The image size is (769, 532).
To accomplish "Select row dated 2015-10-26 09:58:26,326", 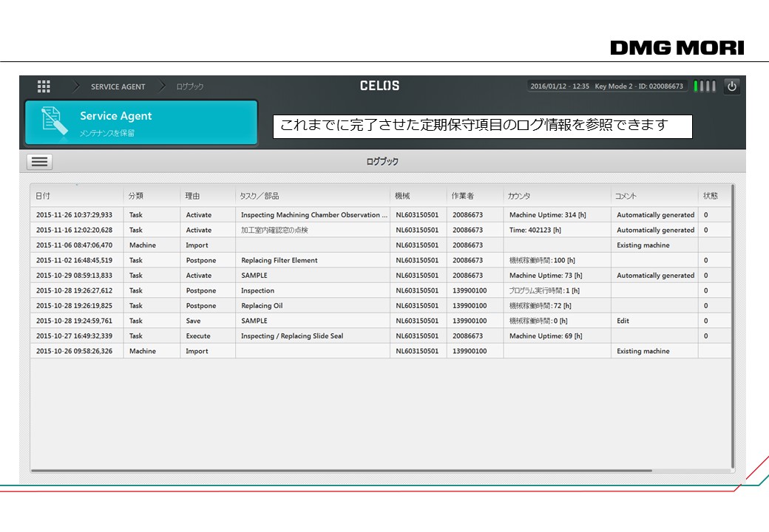I will click(x=381, y=351).
